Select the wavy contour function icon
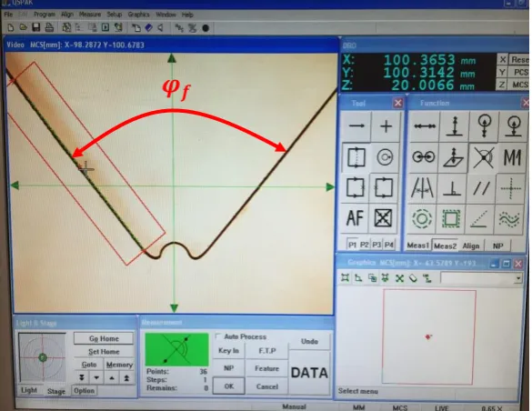 [509, 219]
